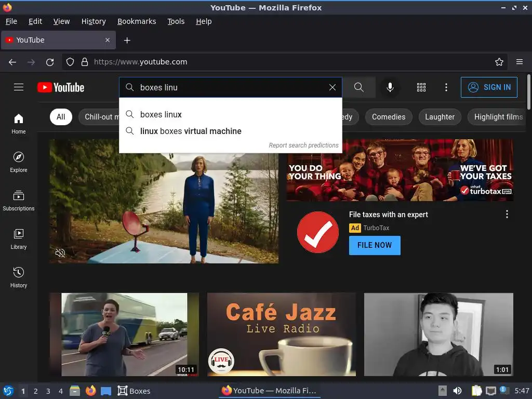Unmute the featured video preview
The height and width of the screenshot is (399, 532).
[60, 253]
